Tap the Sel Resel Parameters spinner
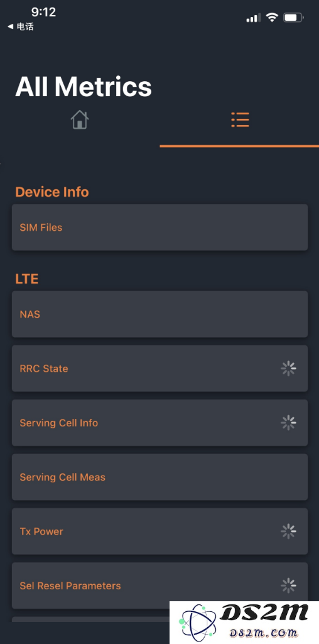Screen dimensions: 319x644 pyautogui.click(x=288, y=586)
